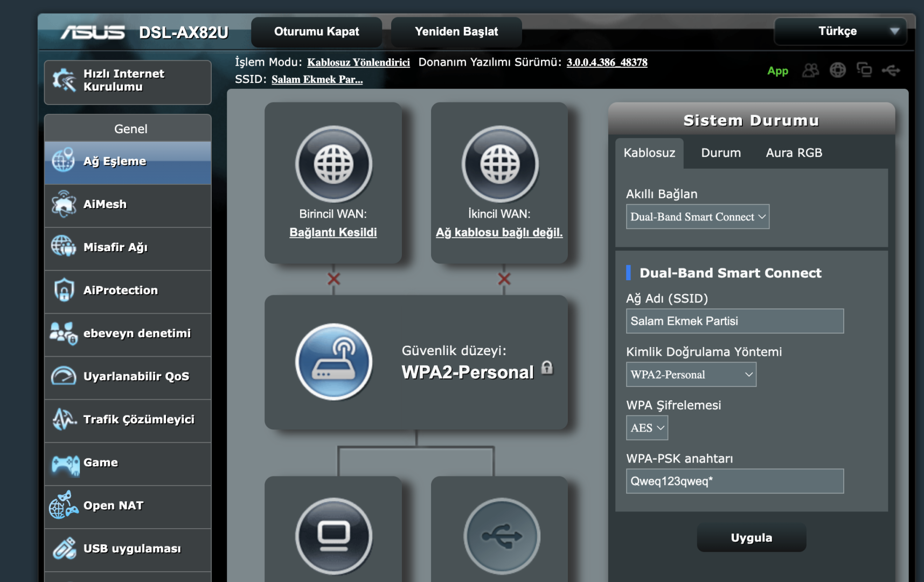This screenshot has height=582, width=924.
Task: Click the Uygula apply button
Action: coord(752,537)
